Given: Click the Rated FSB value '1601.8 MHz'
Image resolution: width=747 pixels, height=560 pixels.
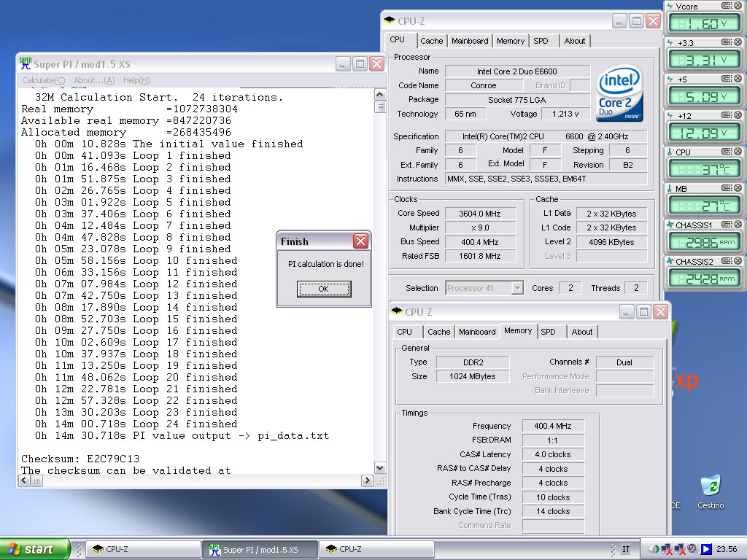Looking at the screenshot, I should pyautogui.click(x=480, y=256).
